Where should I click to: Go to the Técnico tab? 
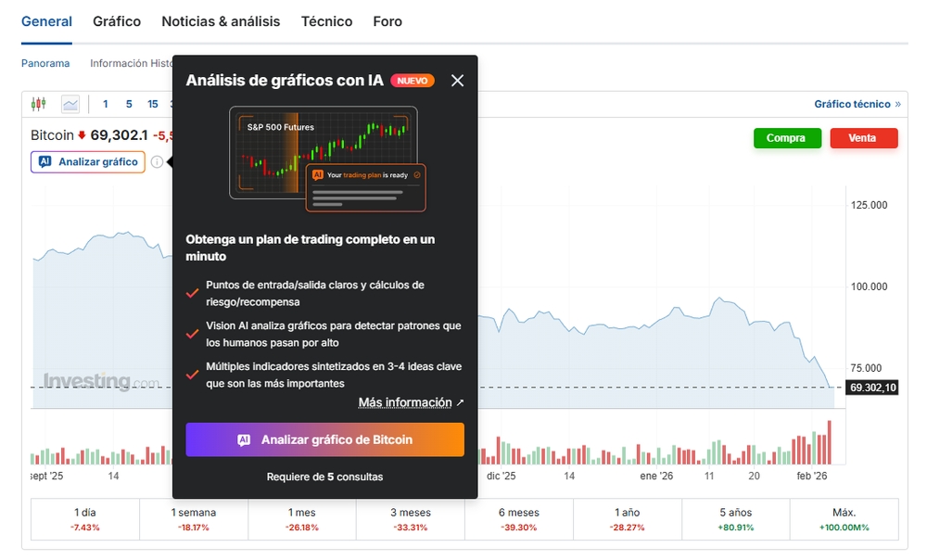click(326, 21)
